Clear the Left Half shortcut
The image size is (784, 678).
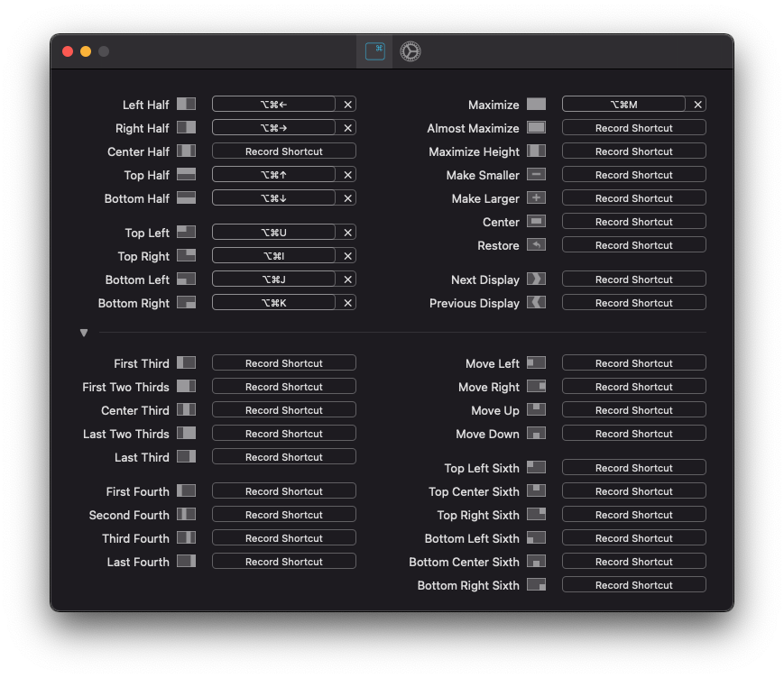(x=347, y=105)
